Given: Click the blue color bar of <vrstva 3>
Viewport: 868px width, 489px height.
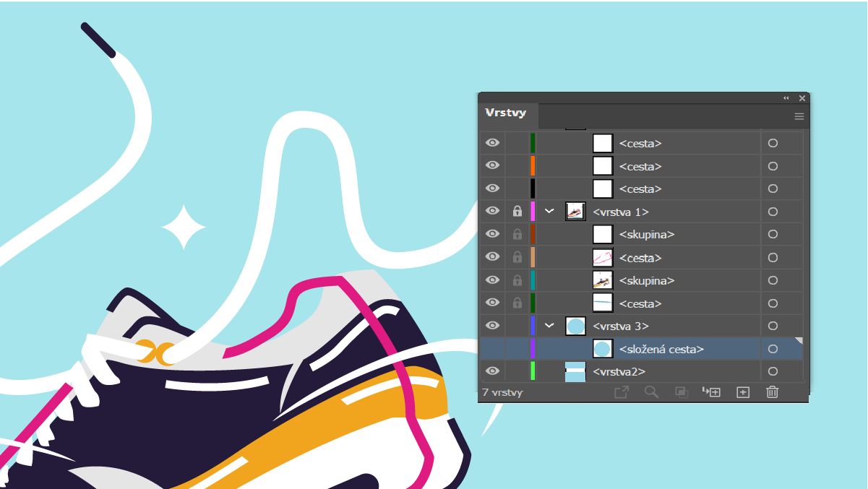Looking at the screenshot, I should [x=533, y=326].
